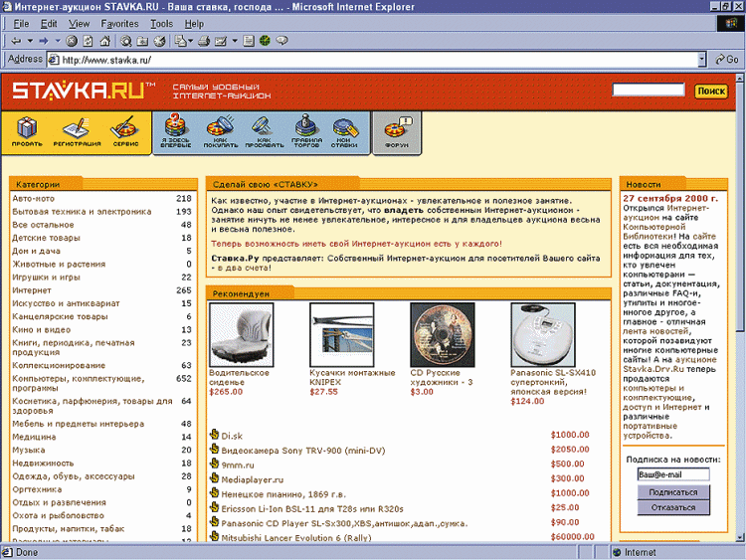Click the Поиск search button

pos(711,91)
